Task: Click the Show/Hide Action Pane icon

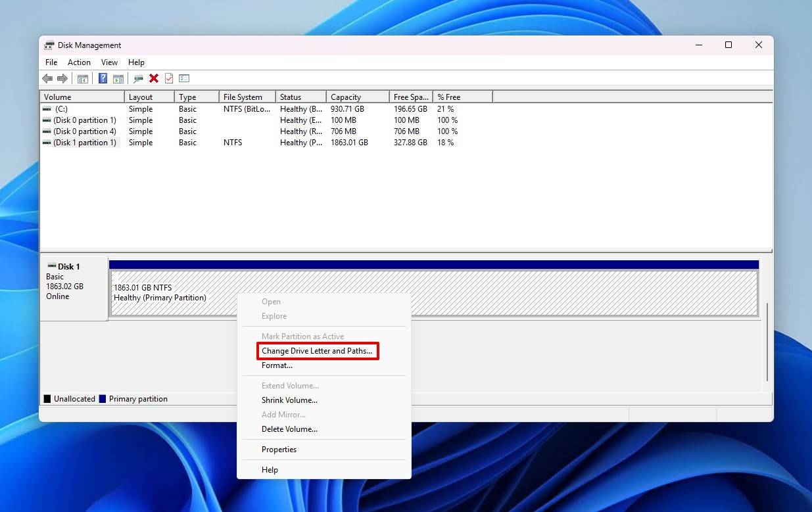Action: (118, 79)
